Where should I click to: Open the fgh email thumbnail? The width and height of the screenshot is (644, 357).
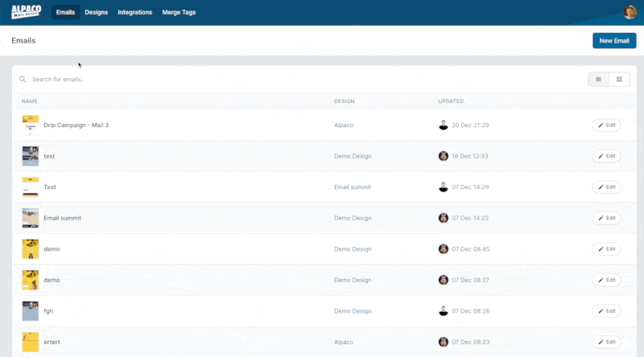click(31, 311)
